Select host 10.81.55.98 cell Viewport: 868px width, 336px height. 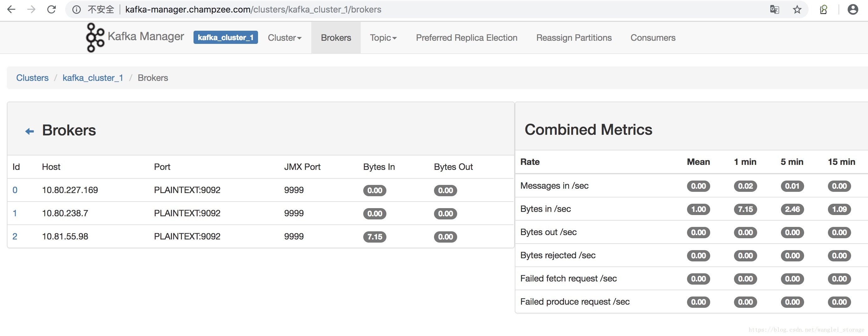65,236
